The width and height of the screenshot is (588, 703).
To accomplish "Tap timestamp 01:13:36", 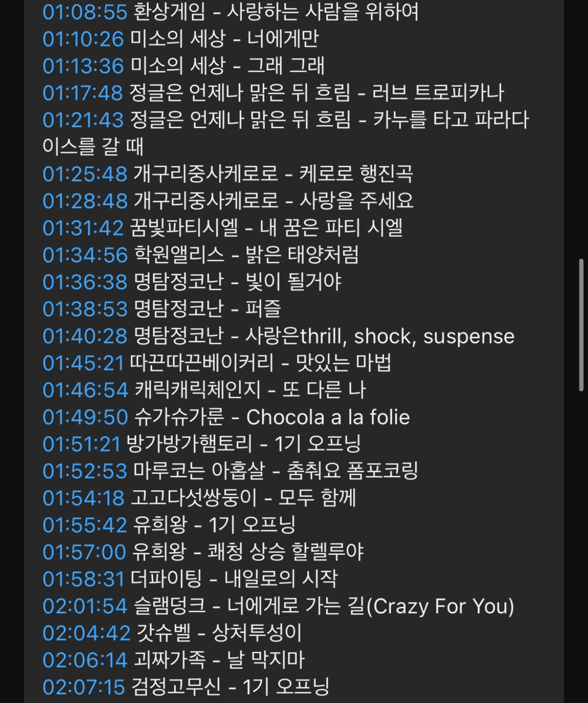I will [83, 65].
